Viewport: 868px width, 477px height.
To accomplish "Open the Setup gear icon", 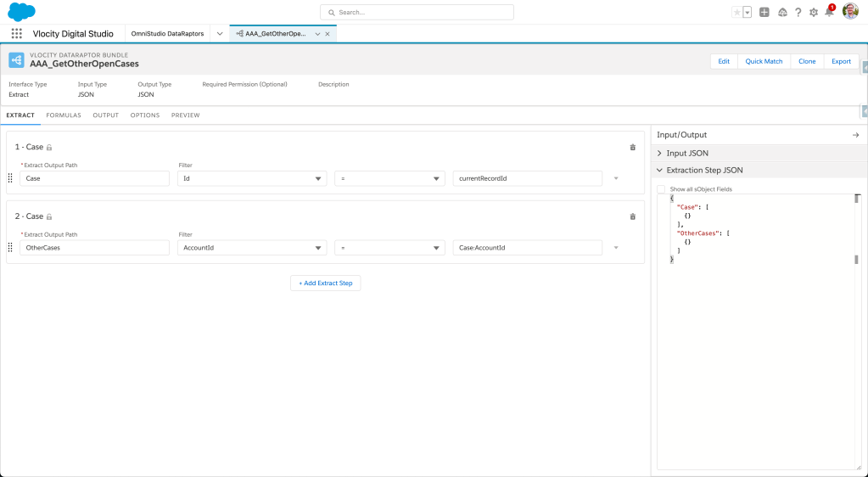I will pos(814,13).
